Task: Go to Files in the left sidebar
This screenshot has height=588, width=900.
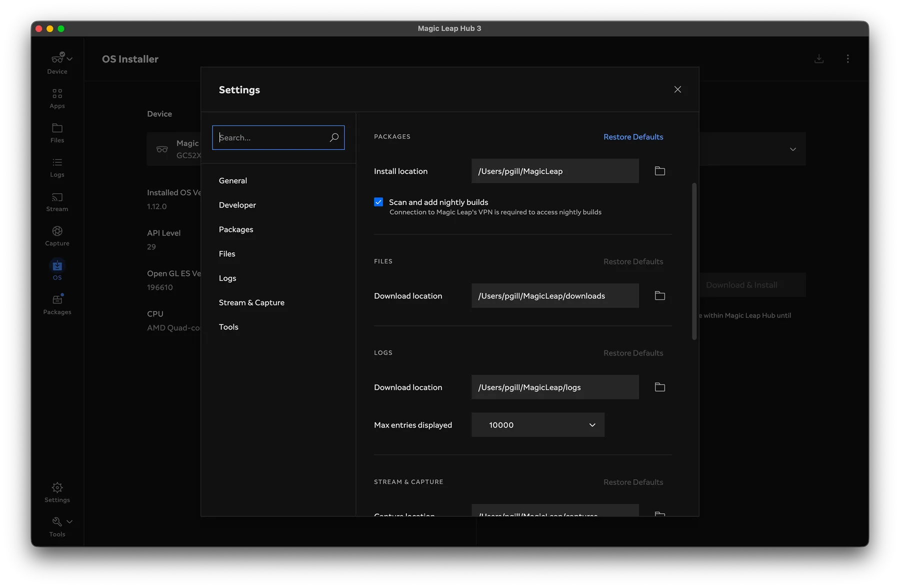Action: tap(57, 133)
